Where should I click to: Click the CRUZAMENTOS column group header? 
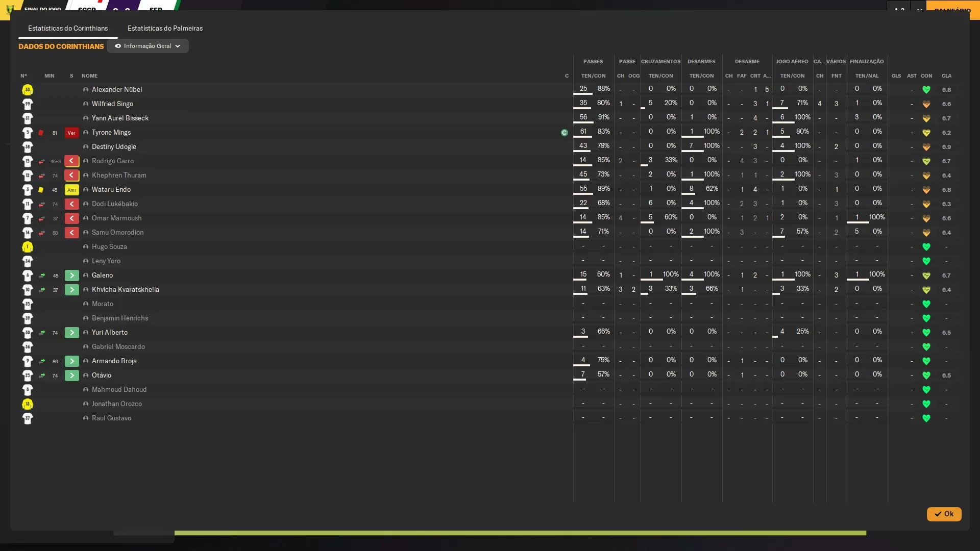click(660, 62)
